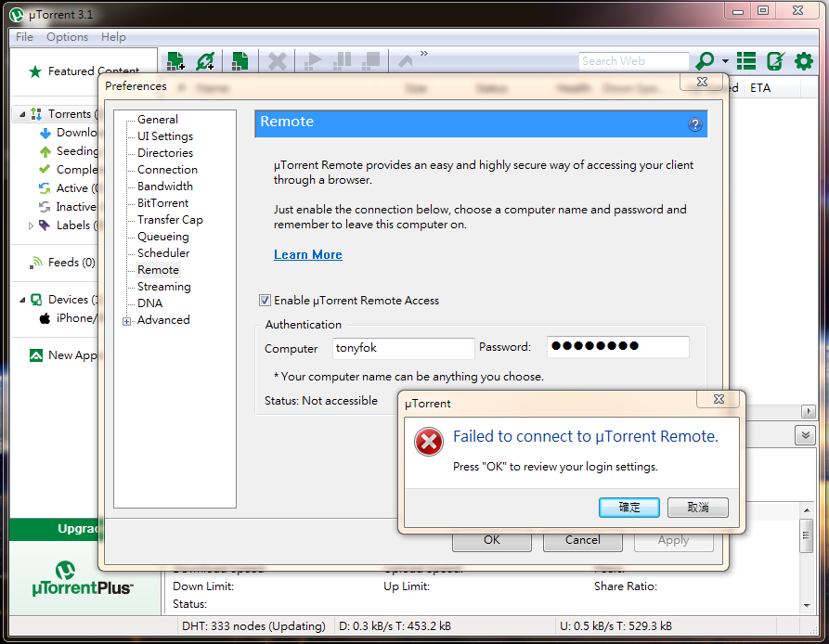829x644 pixels.
Task: Select DNA in Preferences tree
Action: point(149,303)
